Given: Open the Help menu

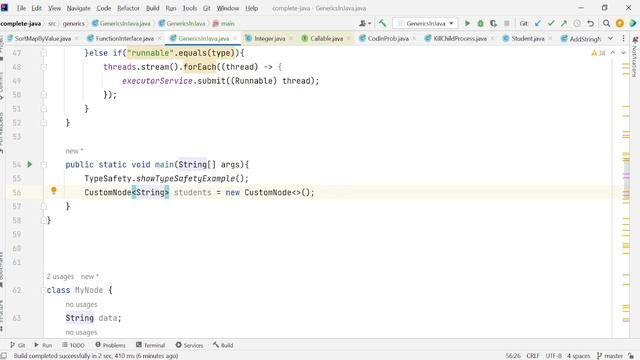Looking at the screenshot, I should 251,8.
